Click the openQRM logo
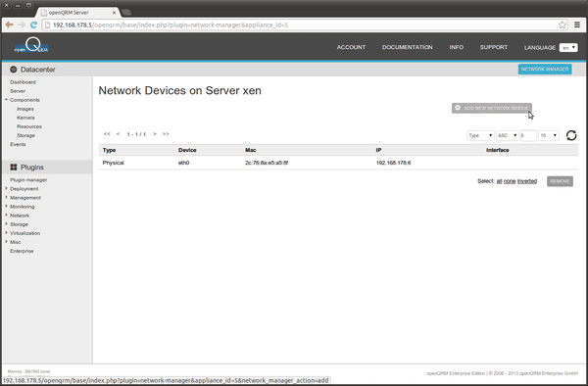 point(31,45)
